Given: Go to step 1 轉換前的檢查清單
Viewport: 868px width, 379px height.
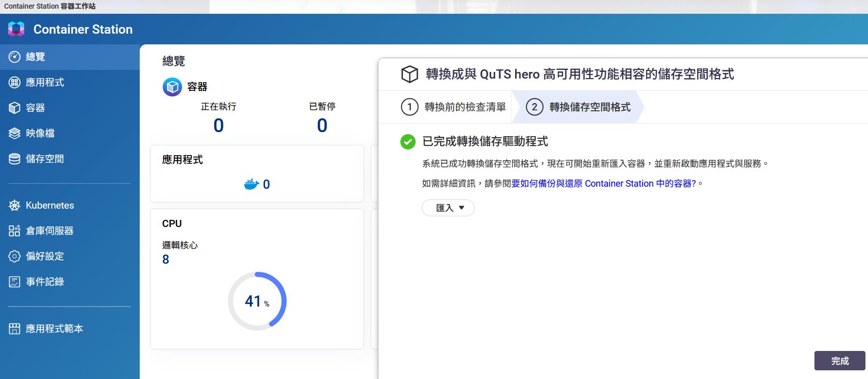Looking at the screenshot, I should [x=454, y=107].
